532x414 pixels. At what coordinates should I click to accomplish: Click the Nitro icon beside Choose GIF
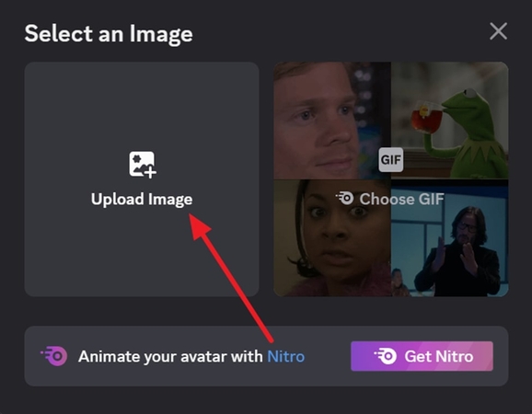345,199
